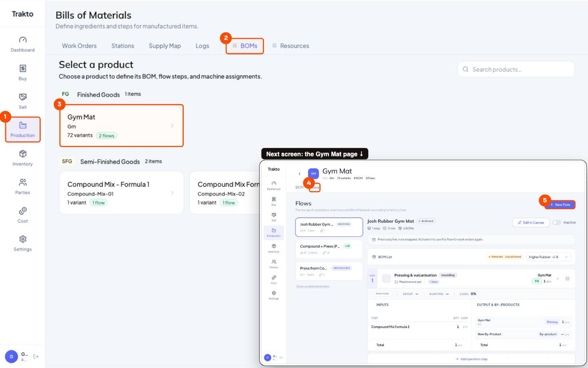Image resolution: width=588 pixels, height=368 pixels.
Task: Collapse the Pressing & vulcanisation step chevron
Action: (558, 279)
